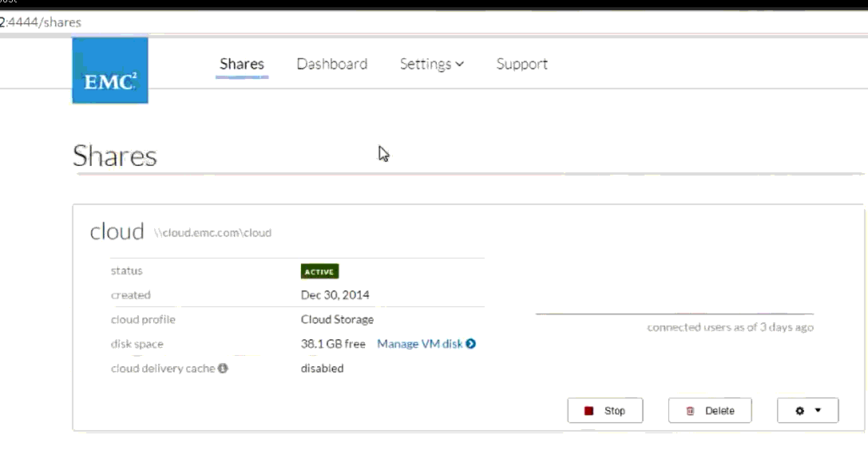This screenshot has width=868, height=450.
Task: Click the created row label
Action: (x=131, y=295)
